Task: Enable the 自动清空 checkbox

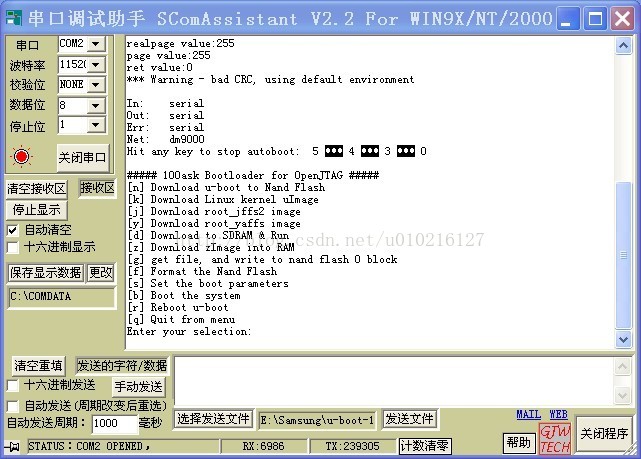Action: (13, 230)
